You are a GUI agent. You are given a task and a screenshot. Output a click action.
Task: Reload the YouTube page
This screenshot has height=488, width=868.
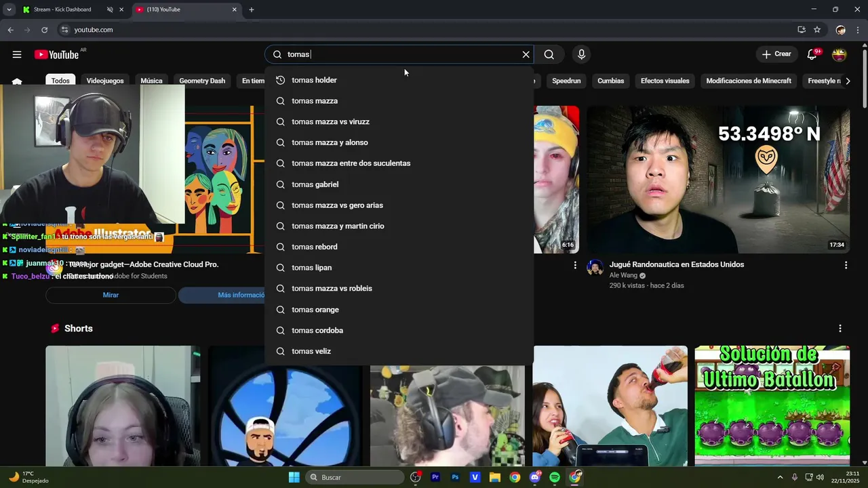coord(45,30)
